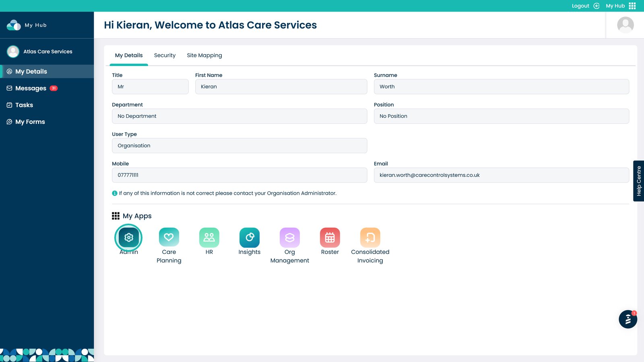644x362 pixels.
Task: Open the Consolidated Invoicing app
Action: (x=370, y=238)
